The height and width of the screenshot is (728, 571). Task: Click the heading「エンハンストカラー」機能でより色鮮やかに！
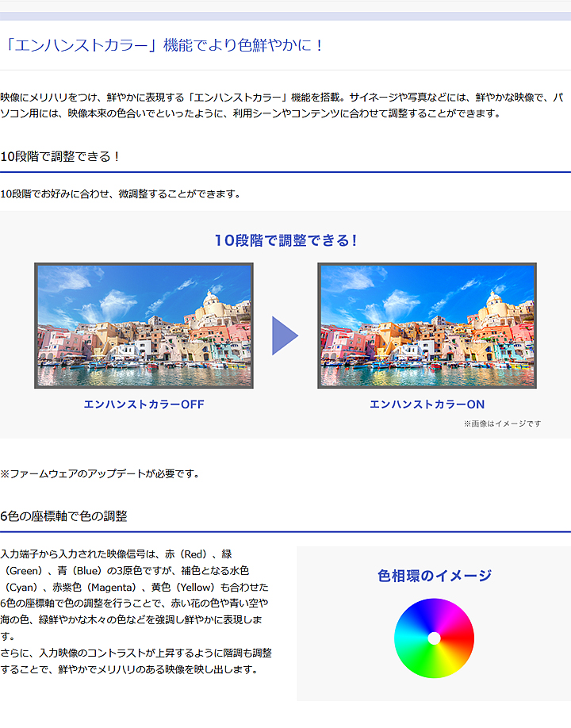click(x=163, y=45)
